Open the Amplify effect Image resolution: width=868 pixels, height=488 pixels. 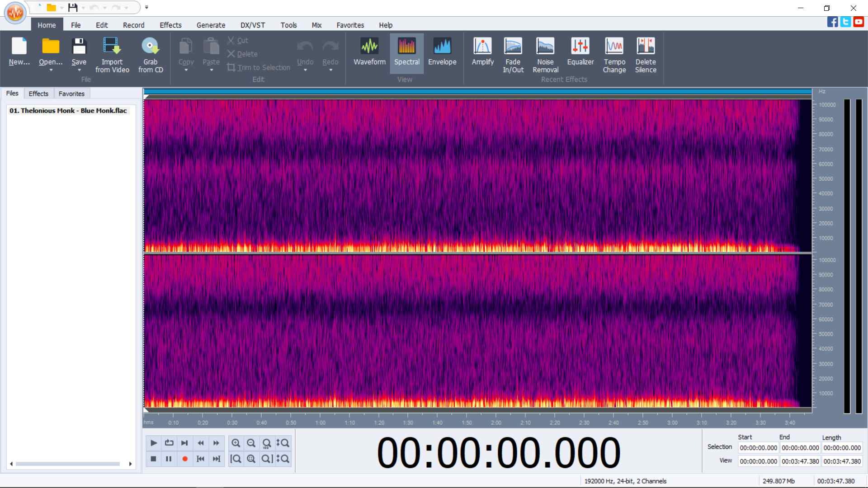483,52
